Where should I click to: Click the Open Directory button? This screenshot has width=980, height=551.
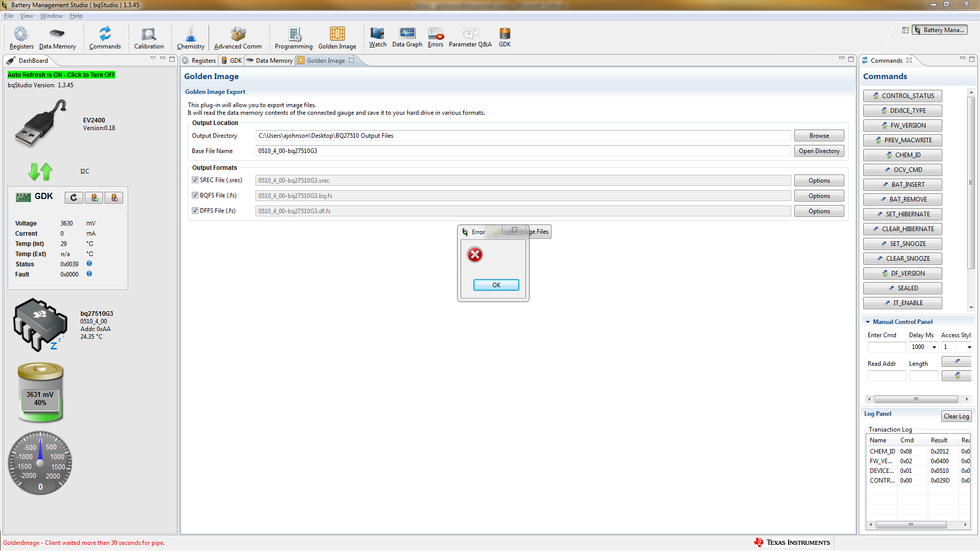point(819,151)
